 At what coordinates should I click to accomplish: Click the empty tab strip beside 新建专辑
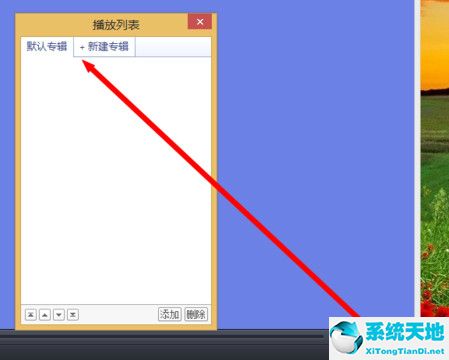(173, 47)
